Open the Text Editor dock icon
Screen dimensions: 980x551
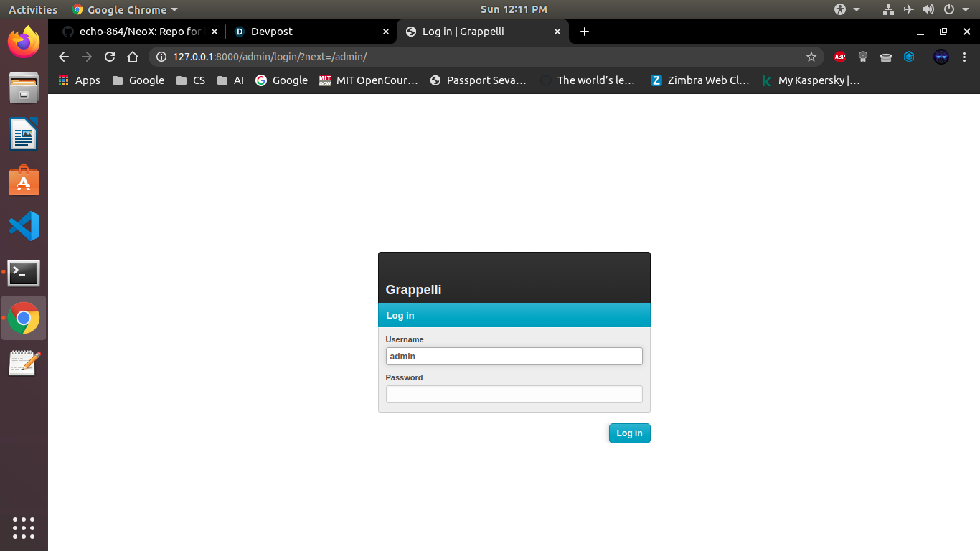[x=24, y=363]
